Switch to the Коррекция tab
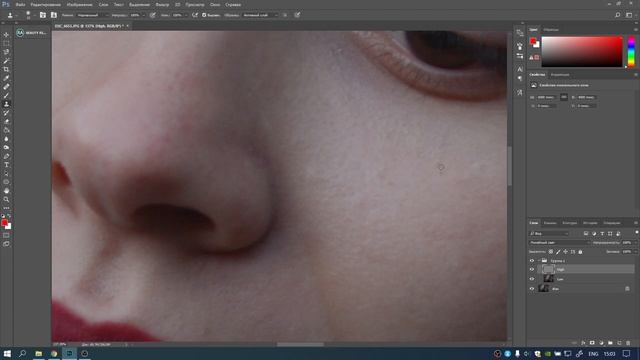This screenshot has width=640, height=360. 560,75
